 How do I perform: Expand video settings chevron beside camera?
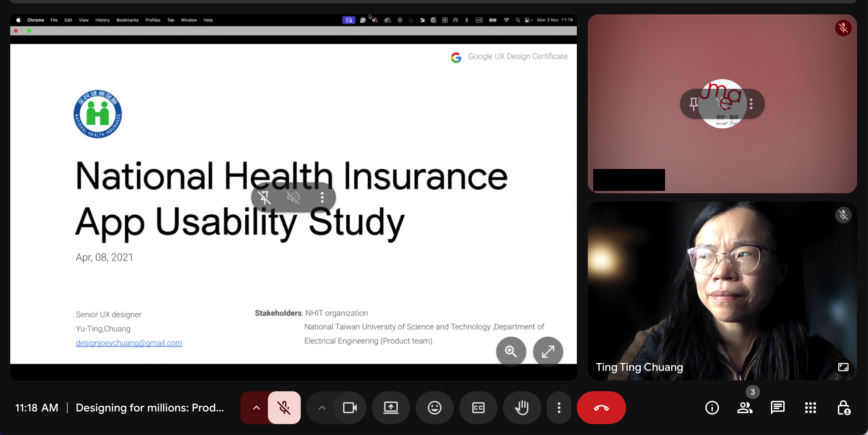[x=322, y=407]
